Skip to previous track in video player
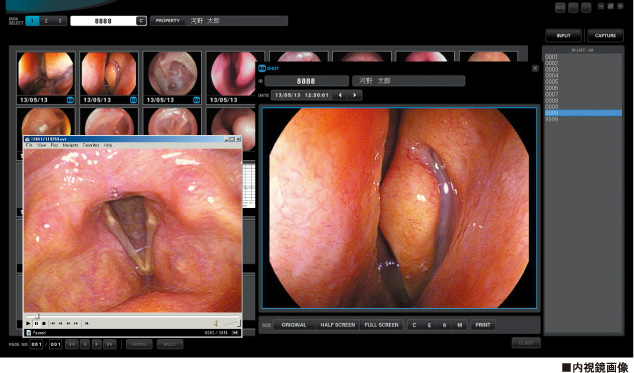Screen dimensions: 634x373 tap(53, 323)
